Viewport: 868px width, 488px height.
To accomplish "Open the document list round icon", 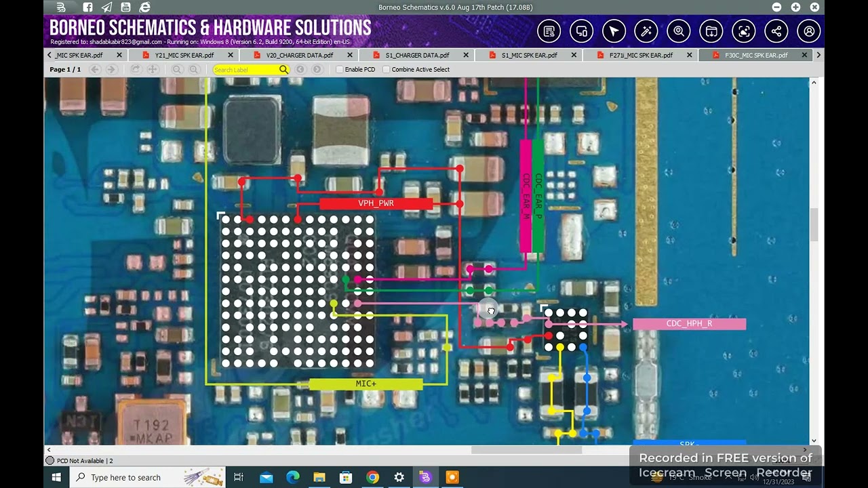I will [549, 31].
